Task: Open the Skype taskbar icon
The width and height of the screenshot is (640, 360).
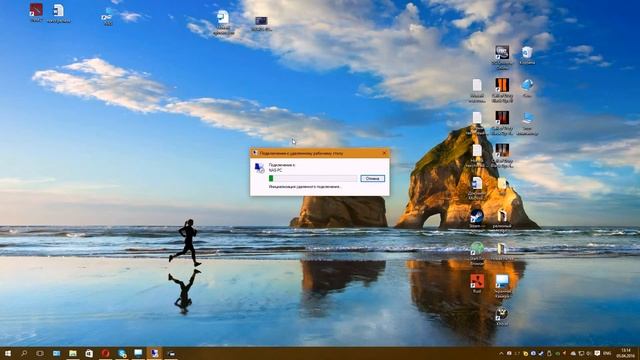Action: pyautogui.click(x=122, y=353)
